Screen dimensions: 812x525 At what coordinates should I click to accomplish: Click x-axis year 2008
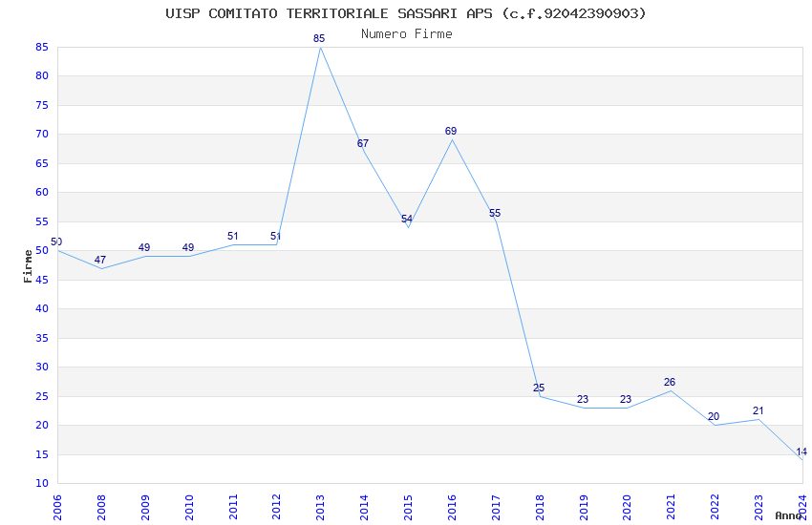pos(101,507)
